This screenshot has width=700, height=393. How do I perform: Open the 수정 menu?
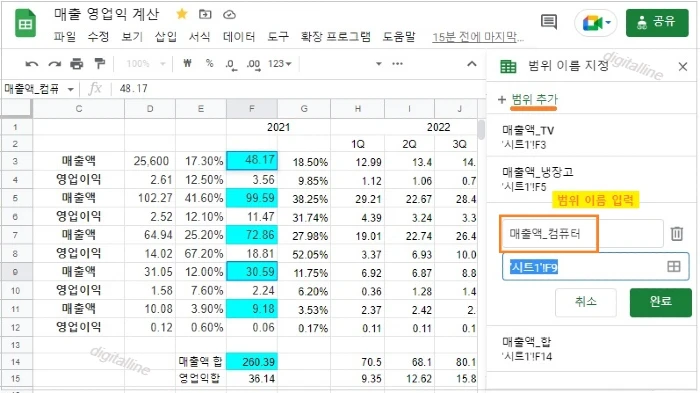click(98, 37)
